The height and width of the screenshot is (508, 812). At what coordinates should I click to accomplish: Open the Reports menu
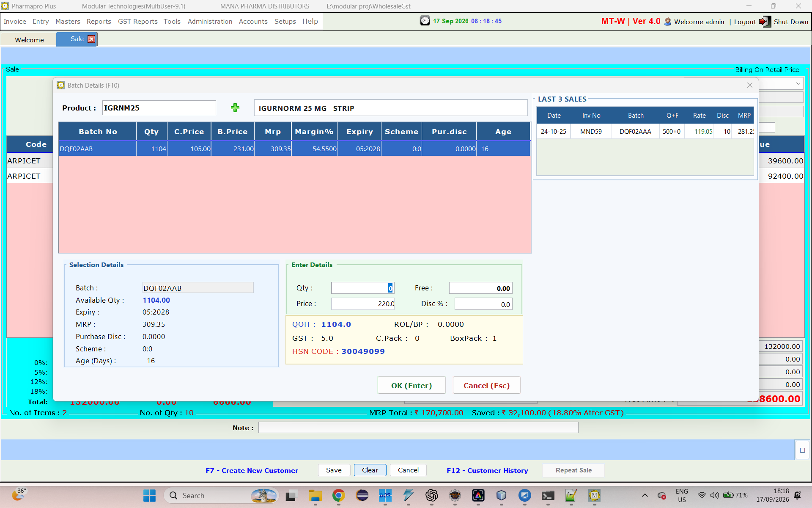(99, 22)
